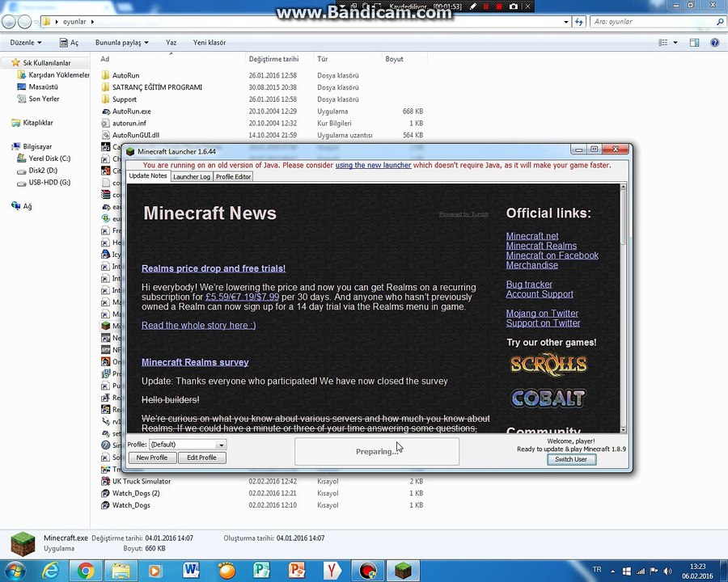Select USB-HDD (G:) in the sidebar
The width and height of the screenshot is (728, 582).
[49, 183]
